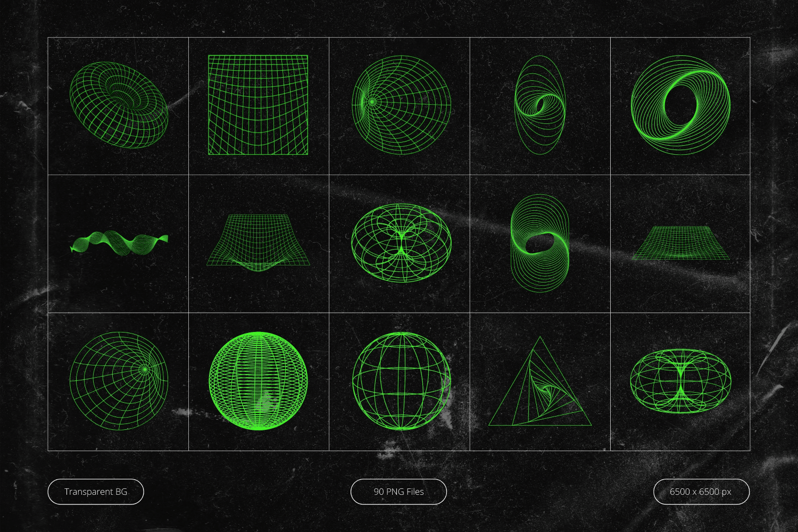Choose the disc wireframe with left-side pole
This screenshot has height=532, width=798.
pyautogui.click(x=401, y=105)
